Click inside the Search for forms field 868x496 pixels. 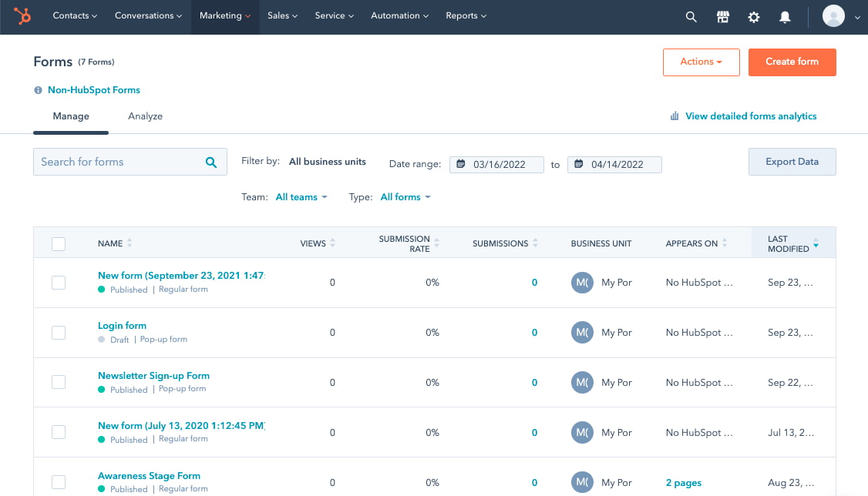[116, 162]
